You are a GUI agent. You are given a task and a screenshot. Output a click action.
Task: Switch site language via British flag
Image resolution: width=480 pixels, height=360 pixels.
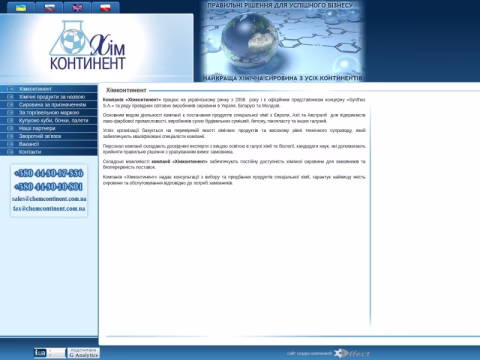(77, 7)
